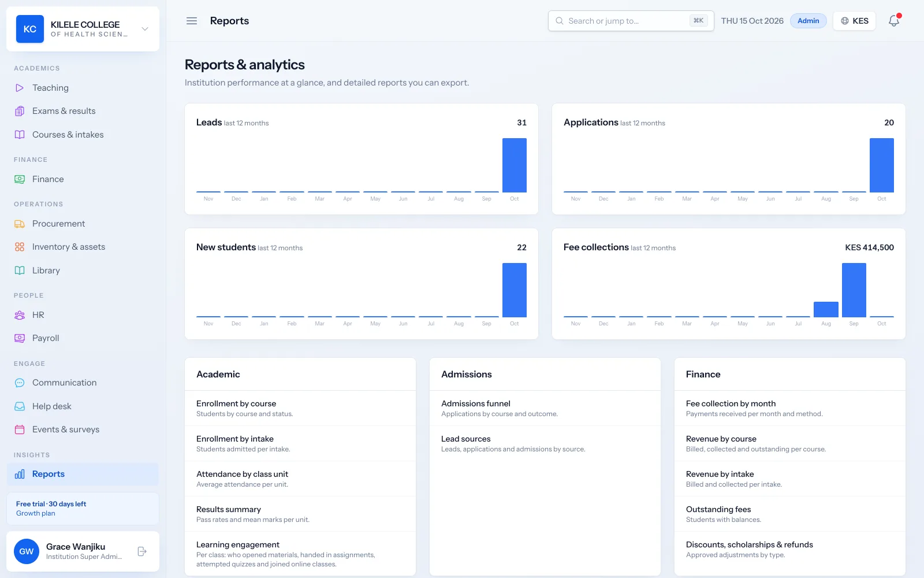Click the date THU 15 Oct 2026
This screenshot has height=578, width=924.
click(752, 21)
